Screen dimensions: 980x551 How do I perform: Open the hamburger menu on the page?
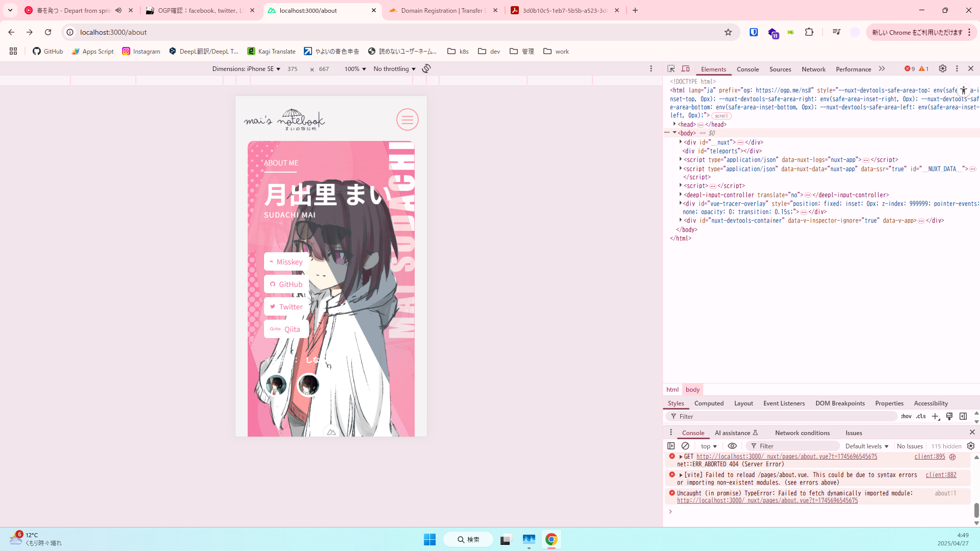[407, 120]
